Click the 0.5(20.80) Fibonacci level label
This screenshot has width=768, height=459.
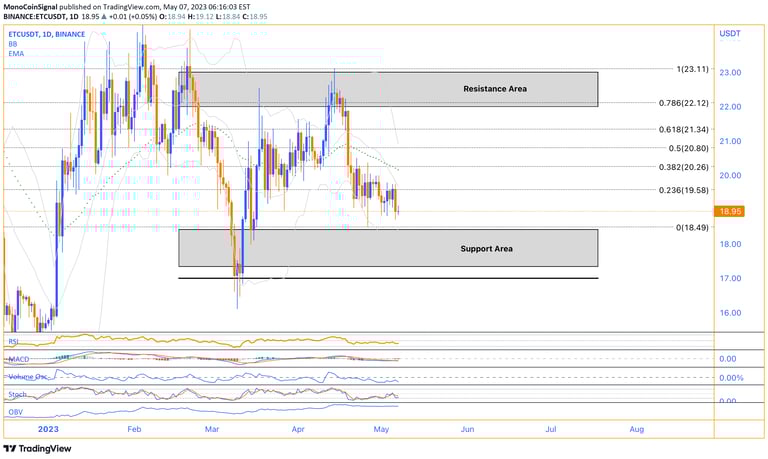[689, 148]
